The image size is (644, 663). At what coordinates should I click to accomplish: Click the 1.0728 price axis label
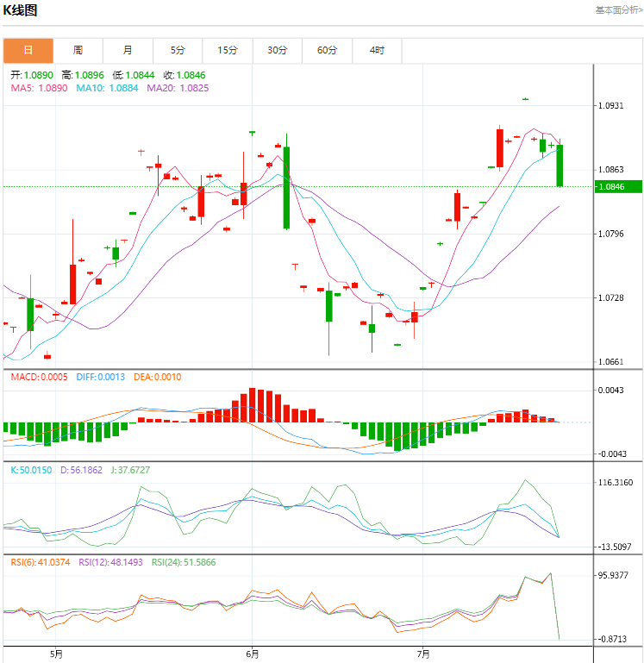pos(610,297)
